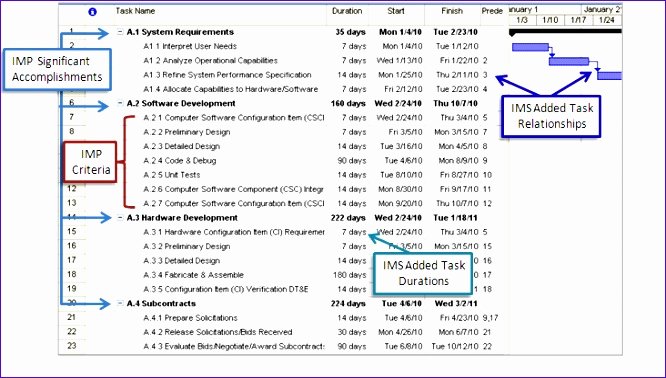Click finish date 'Tue 2/23/10' of System Requirements
The height and width of the screenshot is (378, 666).
point(455,32)
